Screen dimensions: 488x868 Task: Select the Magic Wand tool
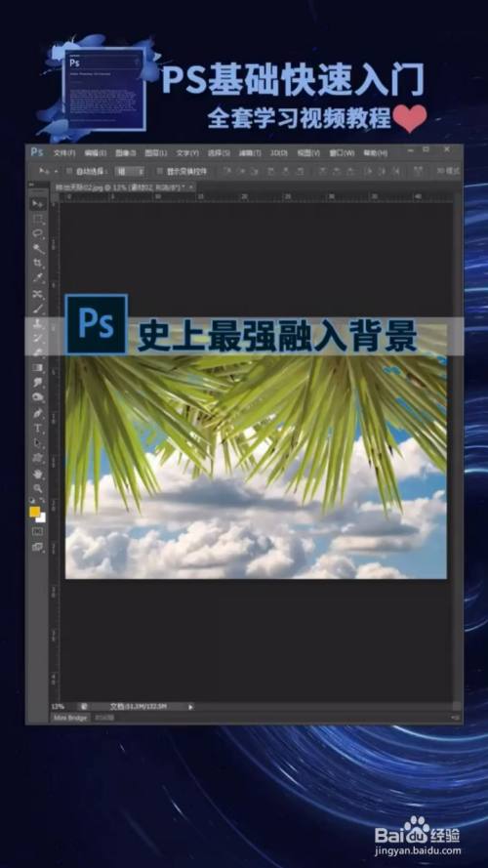point(38,249)
